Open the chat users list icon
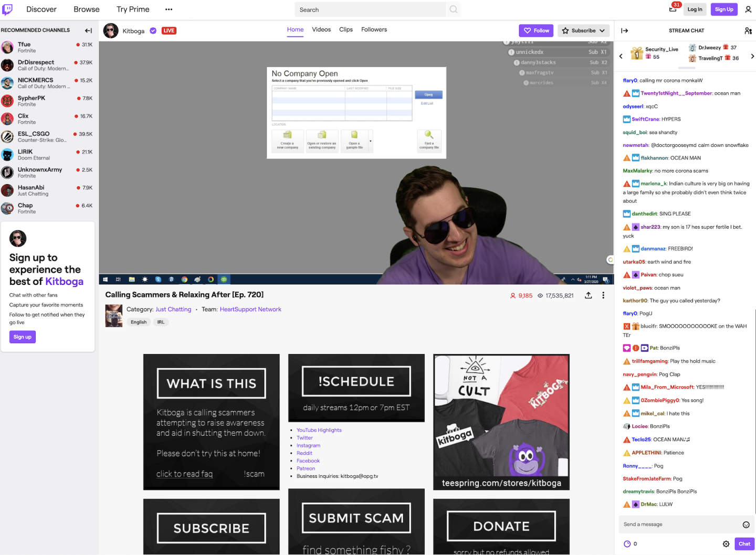The image size is (756, 555). (748, 30)
